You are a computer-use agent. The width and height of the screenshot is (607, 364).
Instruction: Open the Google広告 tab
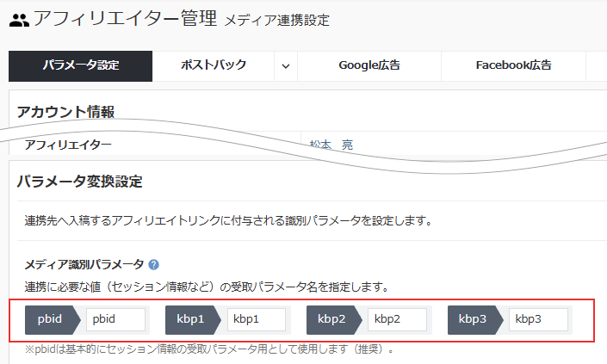pyautogui.click(x=369, y=65)
